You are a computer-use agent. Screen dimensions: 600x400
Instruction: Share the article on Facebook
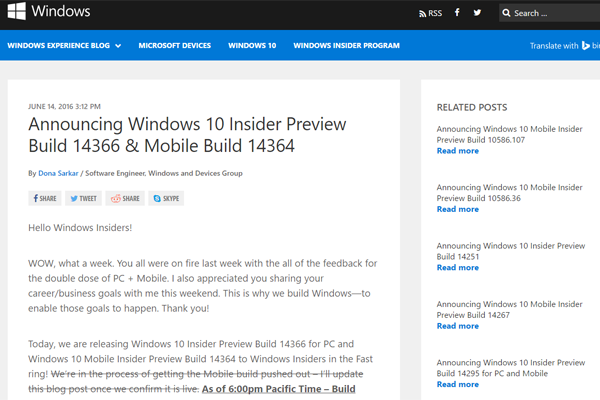point(45,198)
